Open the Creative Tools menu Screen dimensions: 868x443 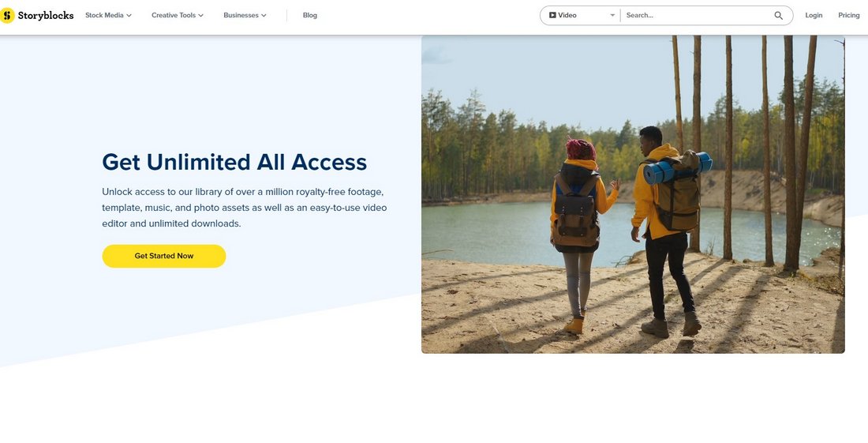point(178,16)
